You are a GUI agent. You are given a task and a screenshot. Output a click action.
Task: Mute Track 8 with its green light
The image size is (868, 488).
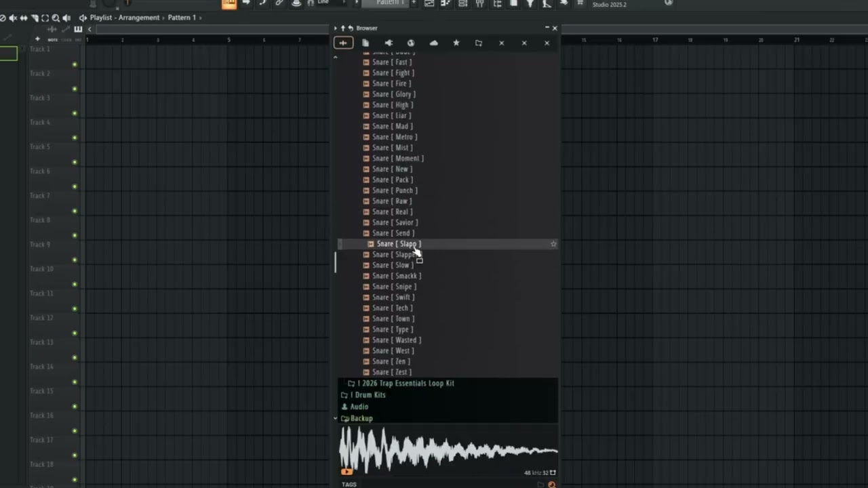(x=75, y=235)
